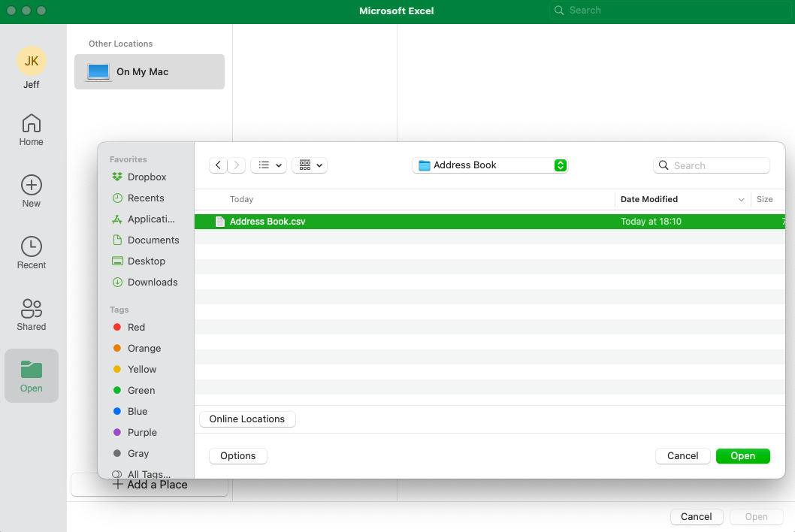This screenshot has width=795, height=532.
Task: Open the Options button in file dialog
Action: pyautogui.click(x=237, y=456)
